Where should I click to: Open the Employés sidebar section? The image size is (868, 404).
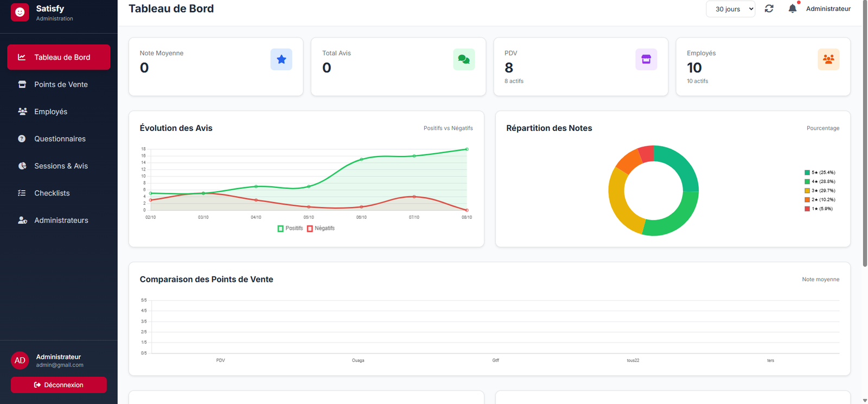point(59,111)
